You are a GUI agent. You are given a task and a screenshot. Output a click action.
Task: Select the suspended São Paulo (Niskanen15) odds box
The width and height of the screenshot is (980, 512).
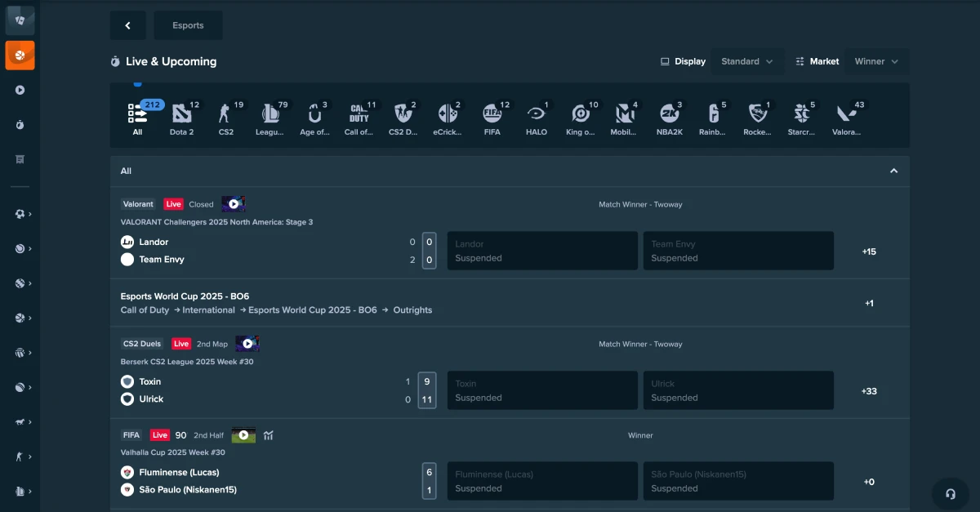(738, 481)
